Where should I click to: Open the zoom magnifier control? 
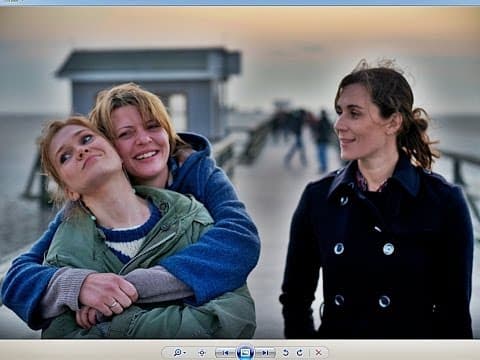179,352
